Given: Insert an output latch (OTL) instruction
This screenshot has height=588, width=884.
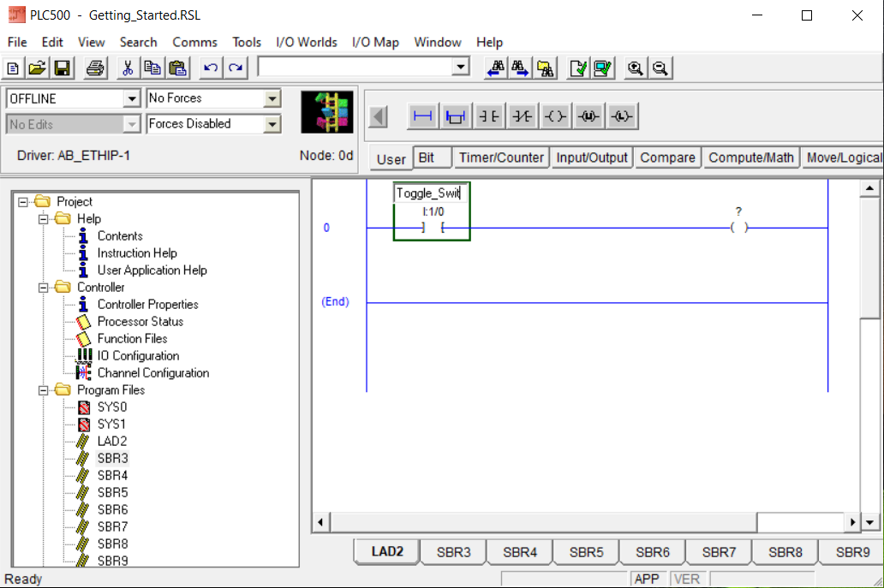Looking at the screenshot, I should click(622, 116).
